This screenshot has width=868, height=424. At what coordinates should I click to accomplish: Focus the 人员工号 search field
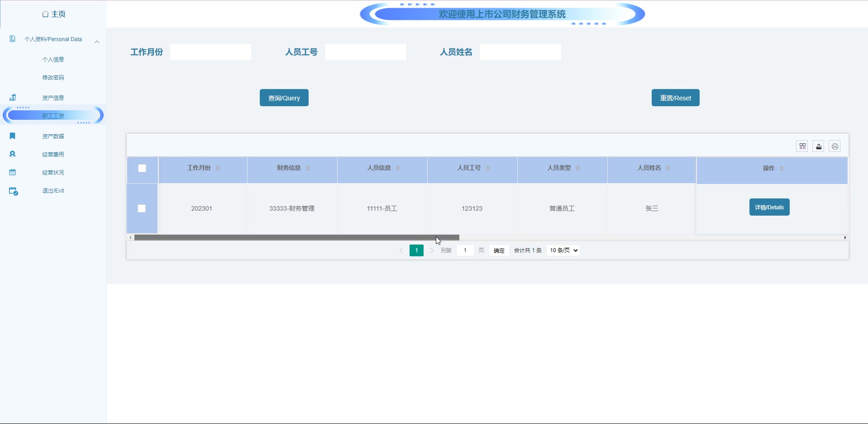(x=365, y=52)
